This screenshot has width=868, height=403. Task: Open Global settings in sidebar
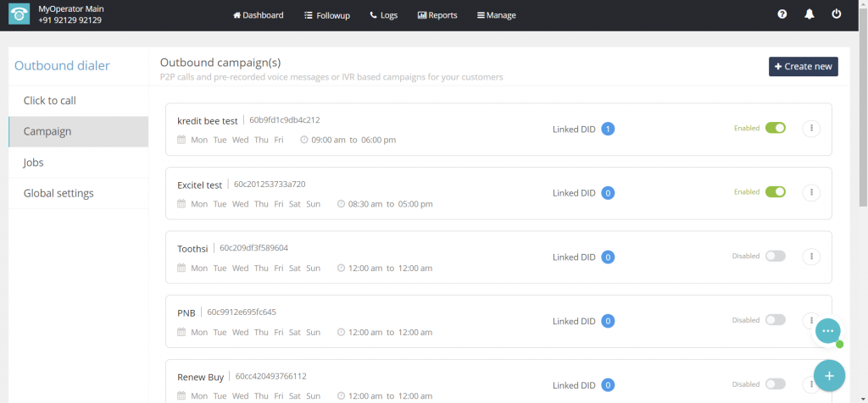[79, 194]
